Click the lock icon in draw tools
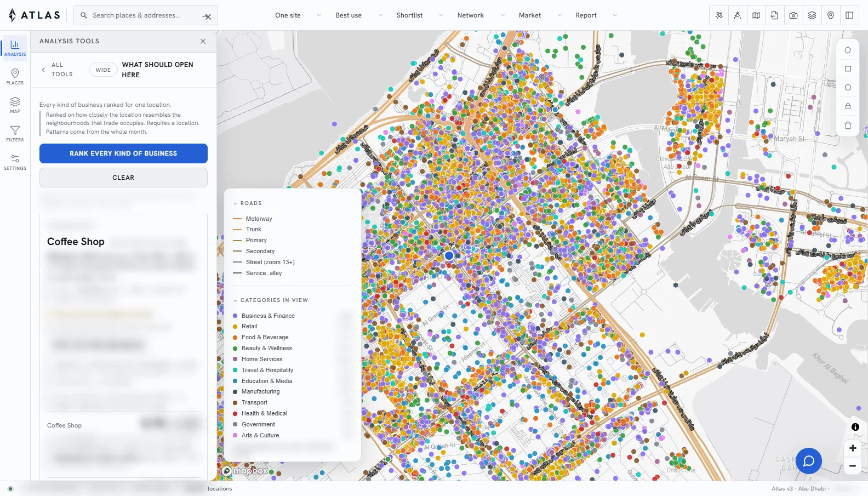This screenshot has height=496, width=868. [848, 106]
